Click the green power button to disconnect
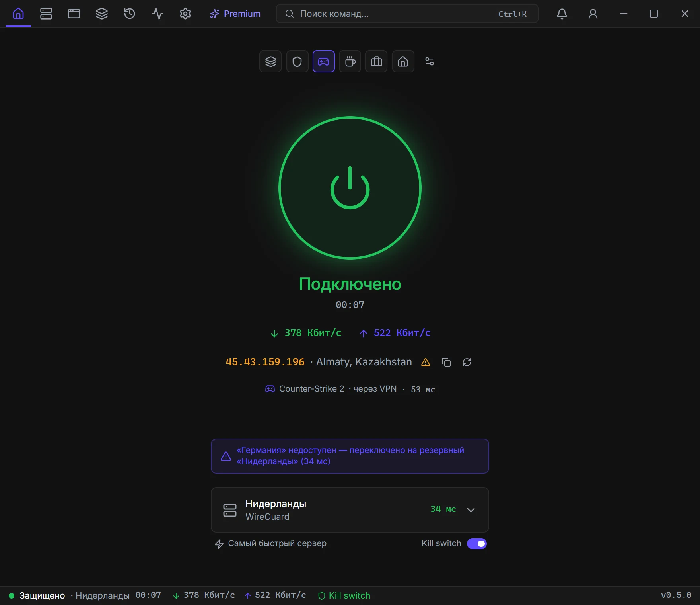700x605 pixels. 350,188
